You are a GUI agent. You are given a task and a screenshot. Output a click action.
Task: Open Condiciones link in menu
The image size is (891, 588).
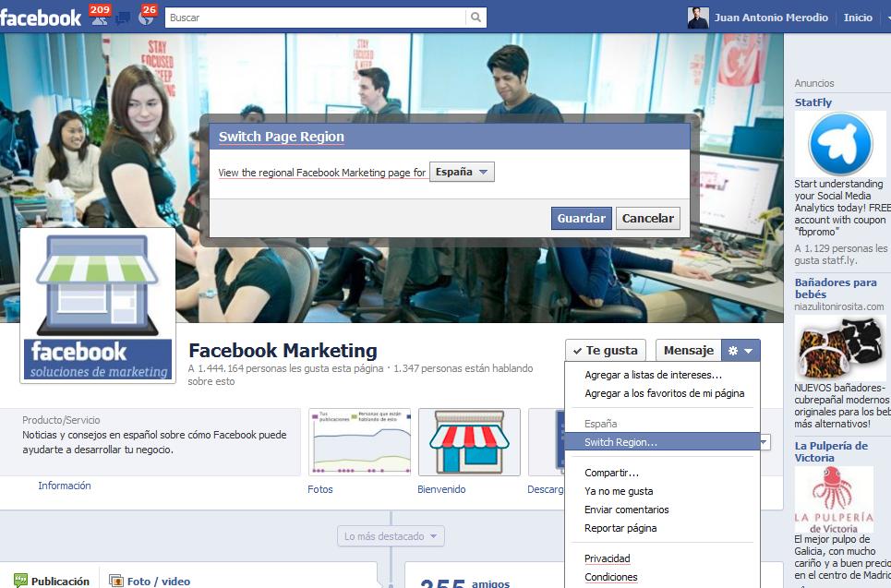click(x=611, y=577)
